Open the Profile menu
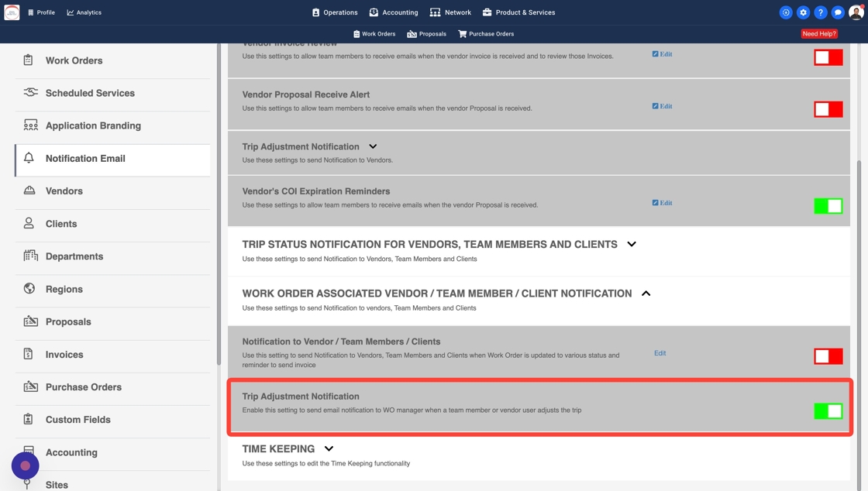 42,12
